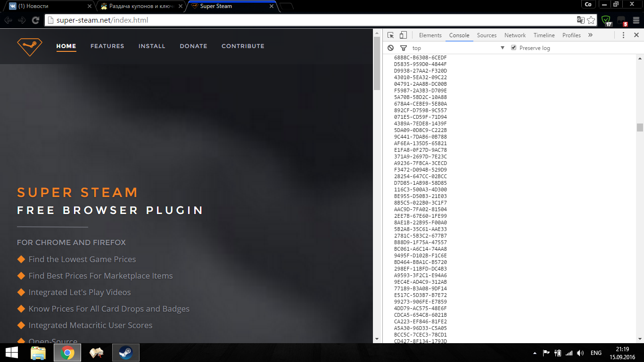
Task: Go back to previous page
Action: click(x=8, y=20)
